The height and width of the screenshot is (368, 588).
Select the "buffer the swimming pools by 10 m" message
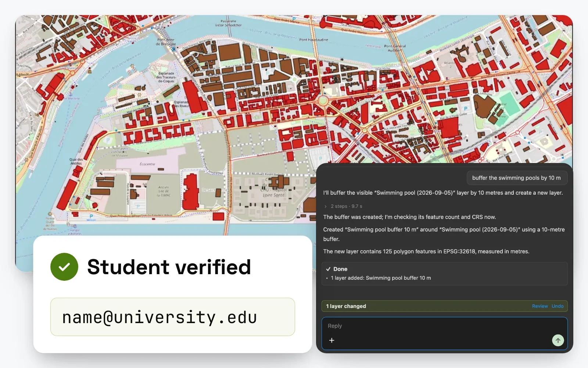tap(516, 178)
